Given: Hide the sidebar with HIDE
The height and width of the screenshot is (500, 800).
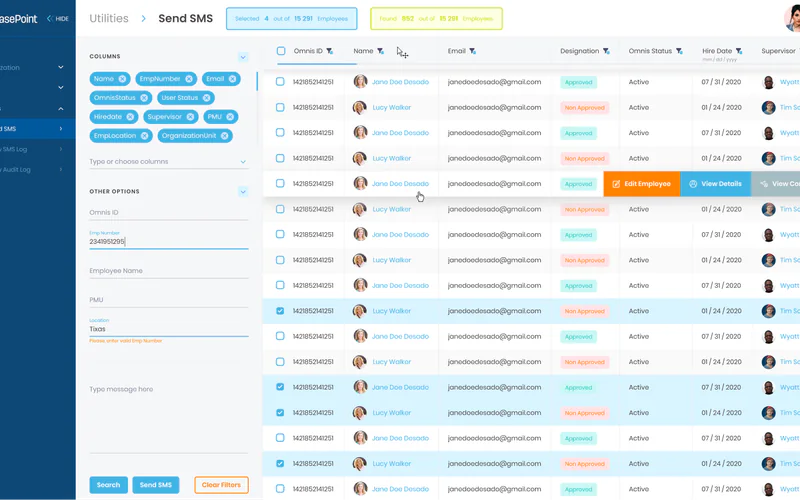Looking at the screenshot, I should [x=58, y=18].
